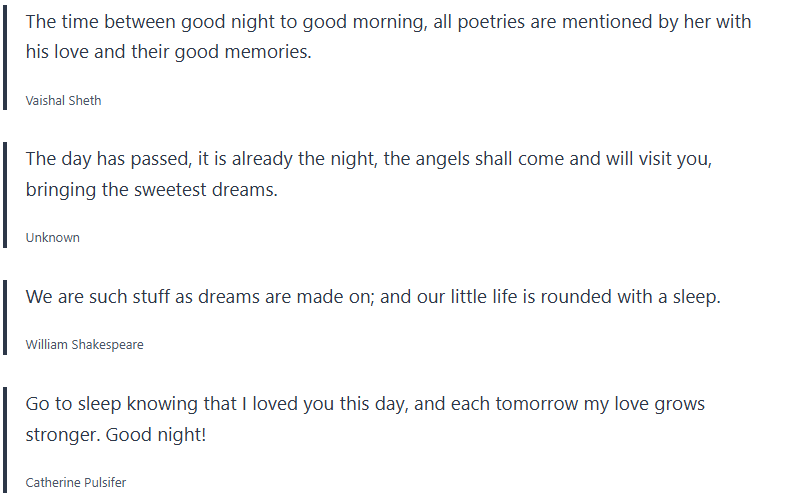This screenshot has height=497, width=810.
Task: Click the vertical bar beside the Catherine Pulsifer quote
Action: 5,441
